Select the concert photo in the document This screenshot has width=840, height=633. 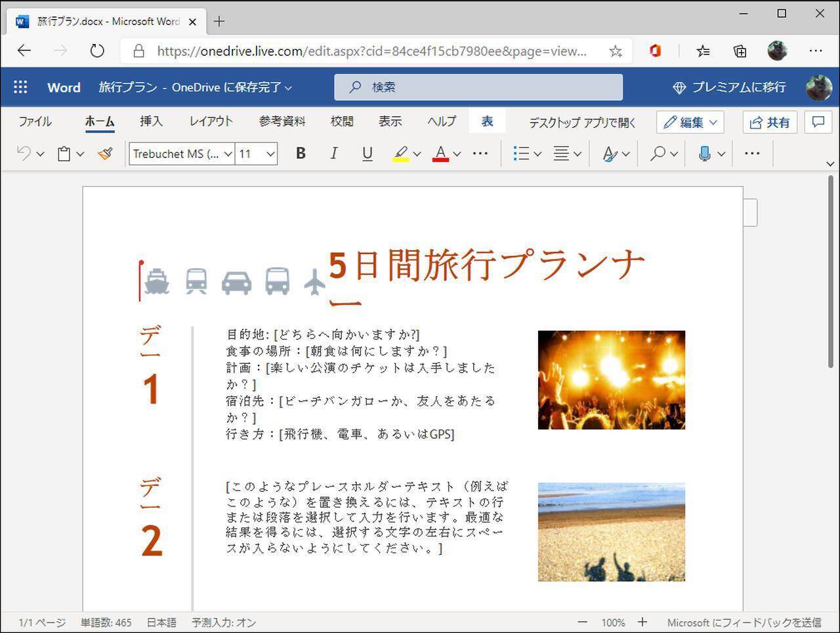[611, 380]
